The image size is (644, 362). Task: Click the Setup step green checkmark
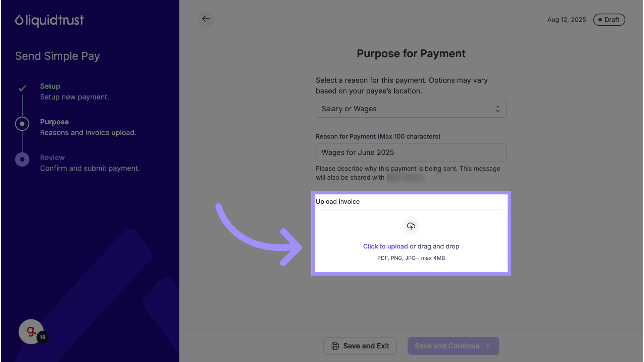coord(22,88)
